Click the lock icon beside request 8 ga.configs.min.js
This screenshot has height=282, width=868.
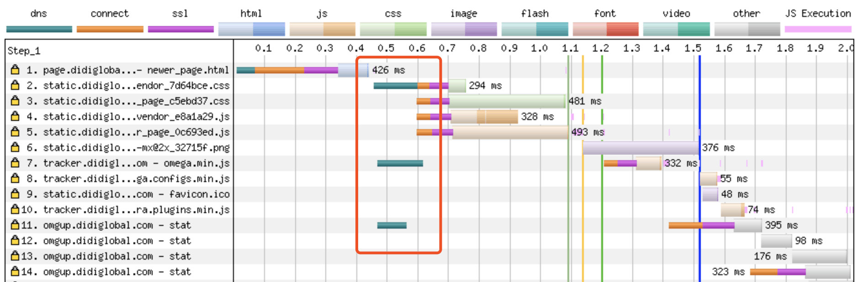[15, 178]
